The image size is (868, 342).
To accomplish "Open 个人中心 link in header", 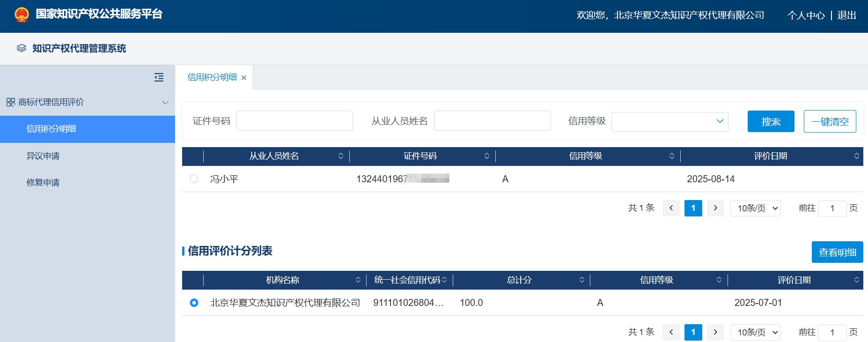I will click(806, 15).
